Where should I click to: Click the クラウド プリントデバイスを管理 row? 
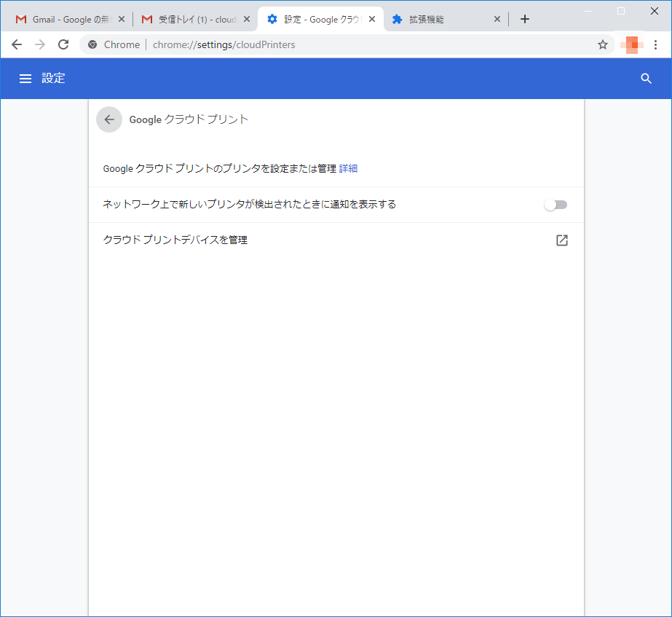[336, 240]
